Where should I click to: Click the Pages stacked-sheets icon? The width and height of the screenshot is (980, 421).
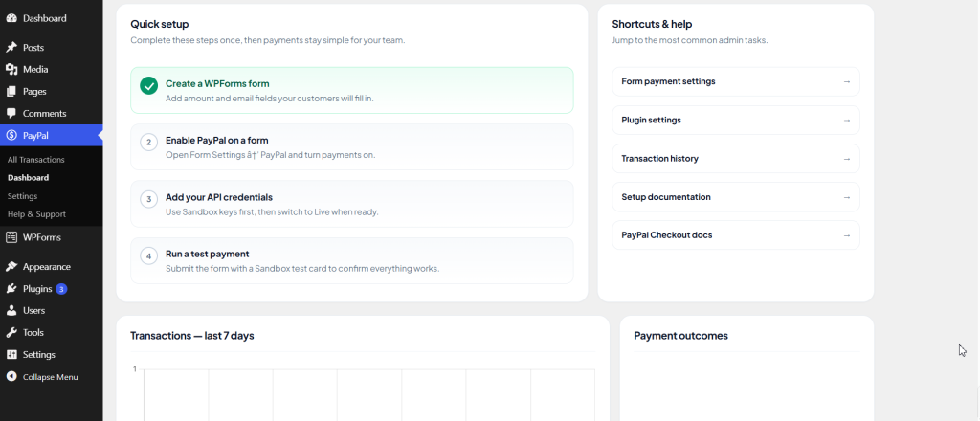[x=11, y=91]
